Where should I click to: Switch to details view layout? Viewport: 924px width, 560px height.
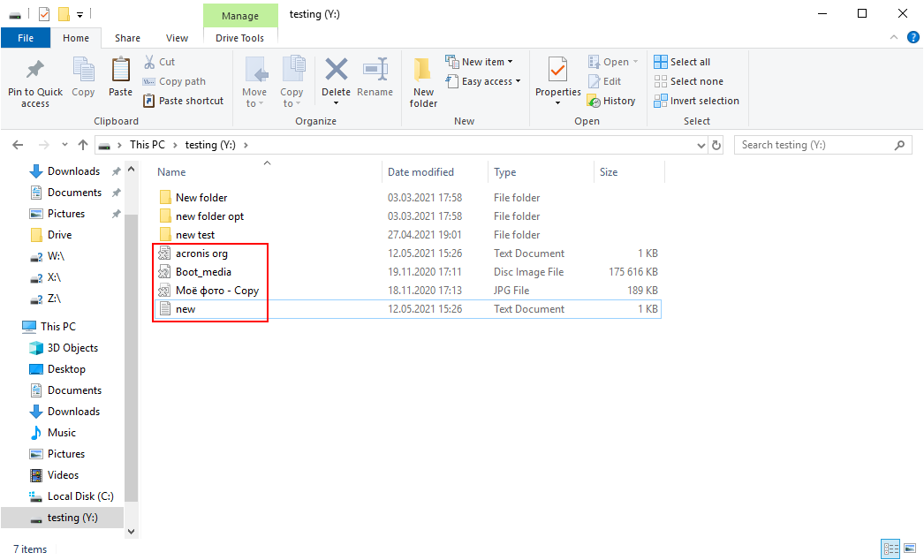891,549
